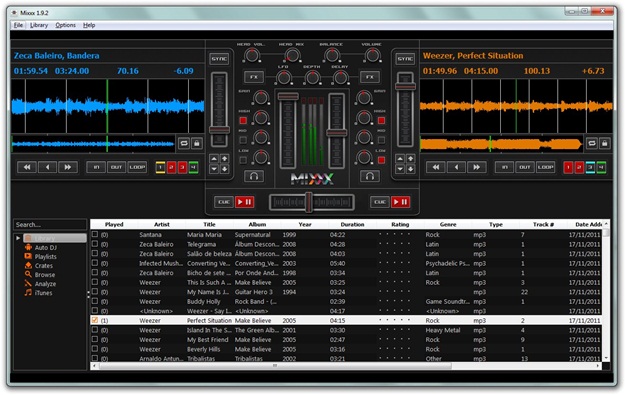Toggle LOOP on left deck
This screenshot has width=625, height=395.
[x=137, y=167]
